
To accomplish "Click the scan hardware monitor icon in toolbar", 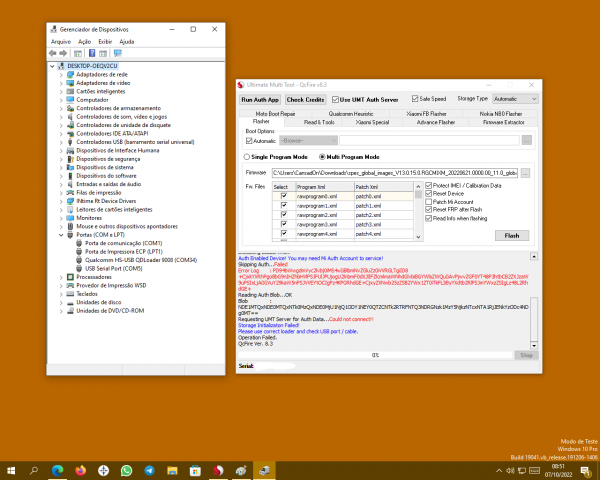I will [117, 53].
